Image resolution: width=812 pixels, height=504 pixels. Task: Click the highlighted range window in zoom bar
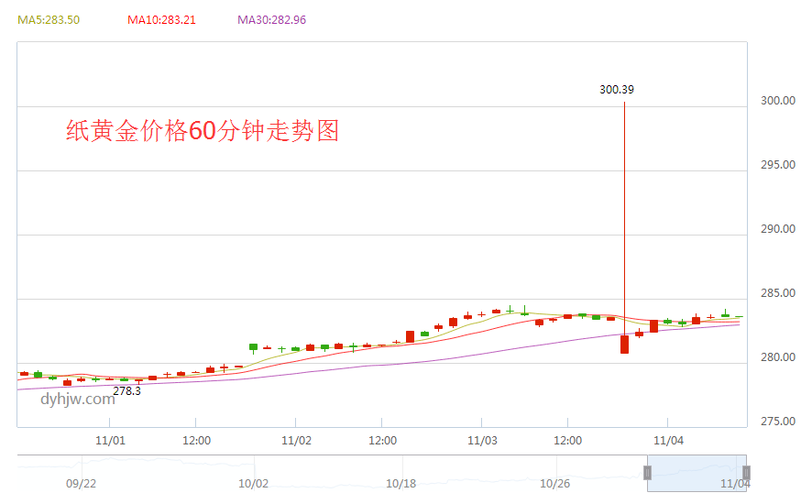tap(697, 473)
